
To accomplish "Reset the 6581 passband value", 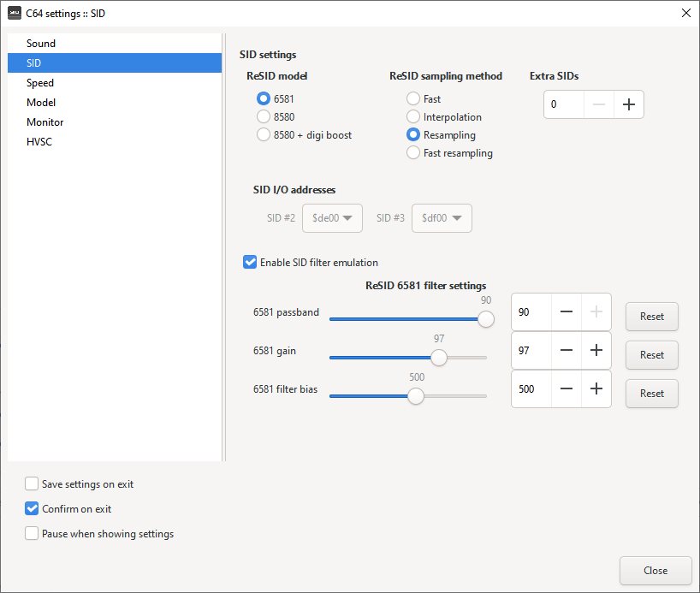I will [x=651, y=317].
